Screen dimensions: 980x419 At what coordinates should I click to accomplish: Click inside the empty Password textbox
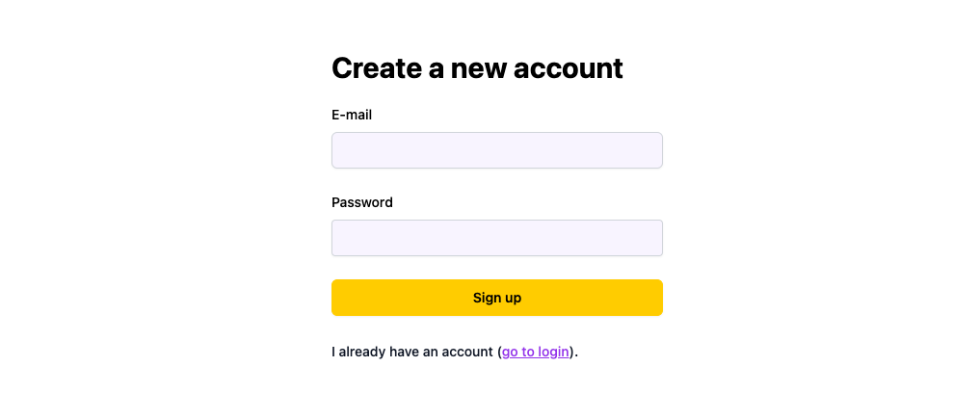click(x=496, y=238)
